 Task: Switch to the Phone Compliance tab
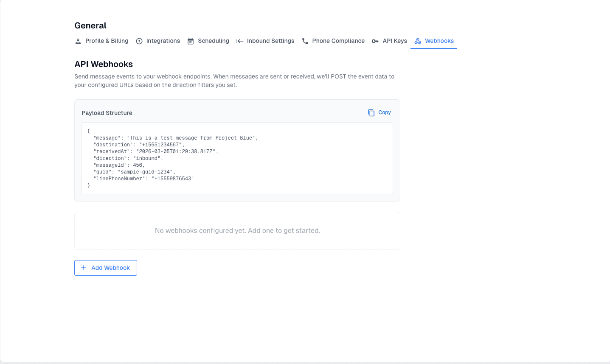click(338, 41)
